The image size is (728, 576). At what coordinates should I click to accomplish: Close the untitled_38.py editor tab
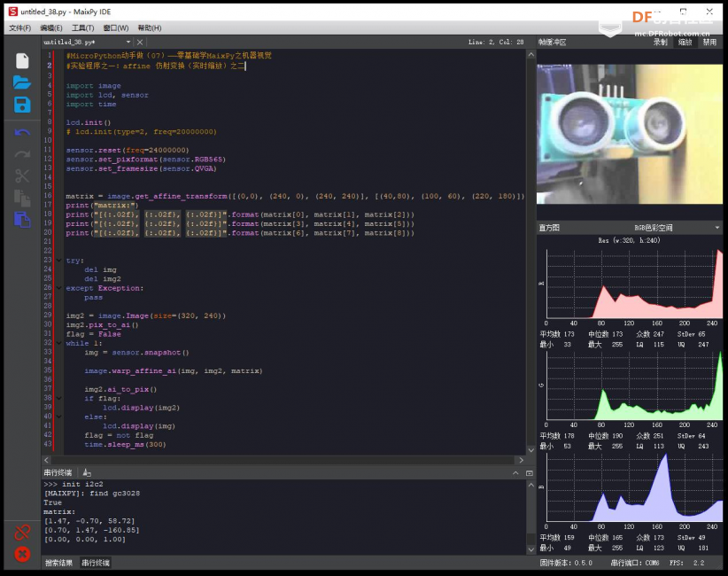click(140, 43)
